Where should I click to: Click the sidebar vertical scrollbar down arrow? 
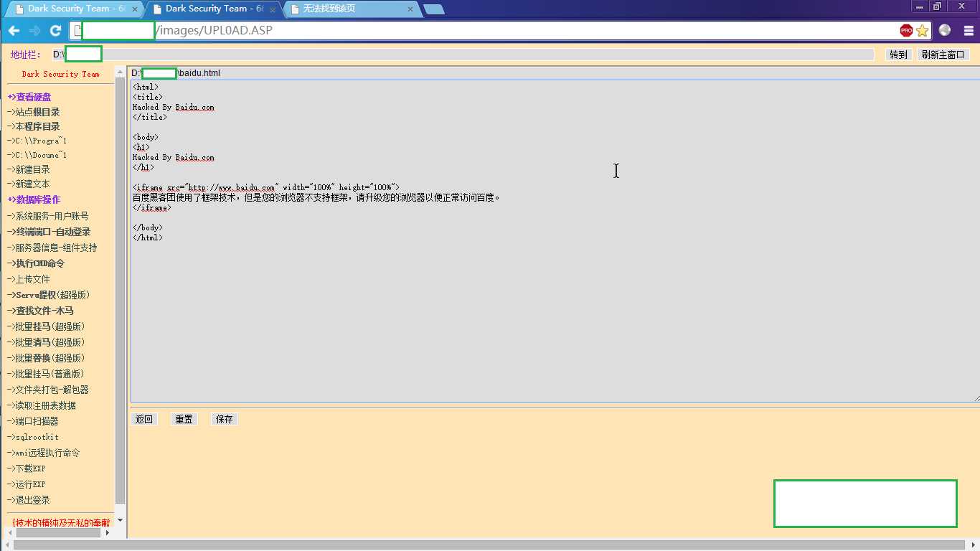tap(120, 519)
